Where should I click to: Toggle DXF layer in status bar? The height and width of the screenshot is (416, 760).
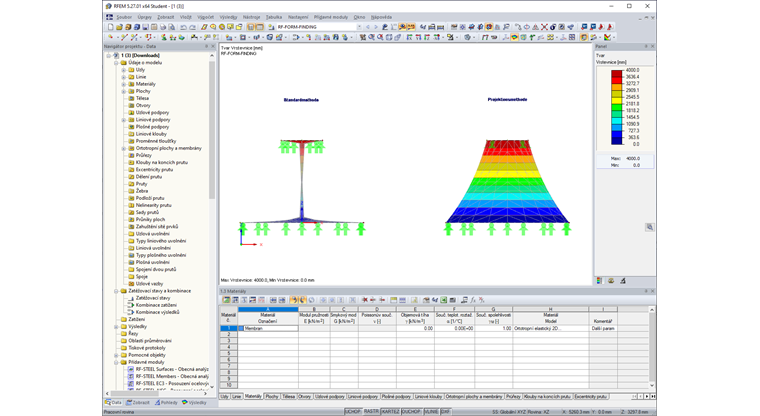445,412
